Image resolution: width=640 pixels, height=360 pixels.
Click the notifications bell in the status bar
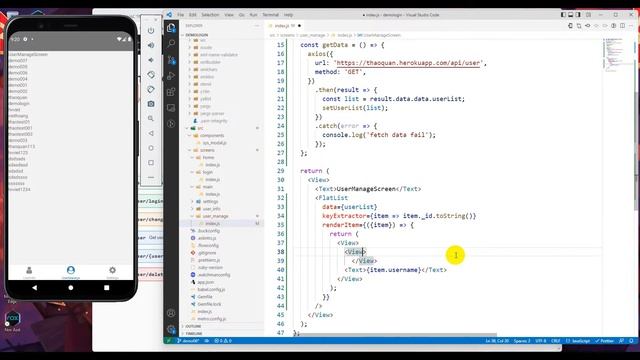tap(631, 340)
